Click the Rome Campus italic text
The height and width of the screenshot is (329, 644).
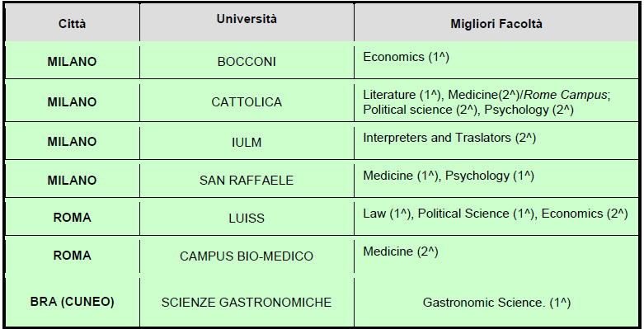(566, 95)
